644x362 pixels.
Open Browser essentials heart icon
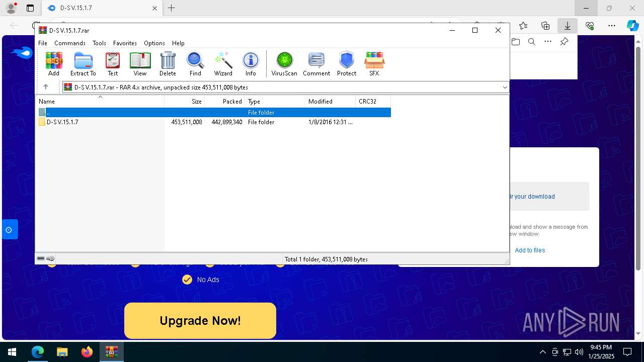(x=590, y=26)
